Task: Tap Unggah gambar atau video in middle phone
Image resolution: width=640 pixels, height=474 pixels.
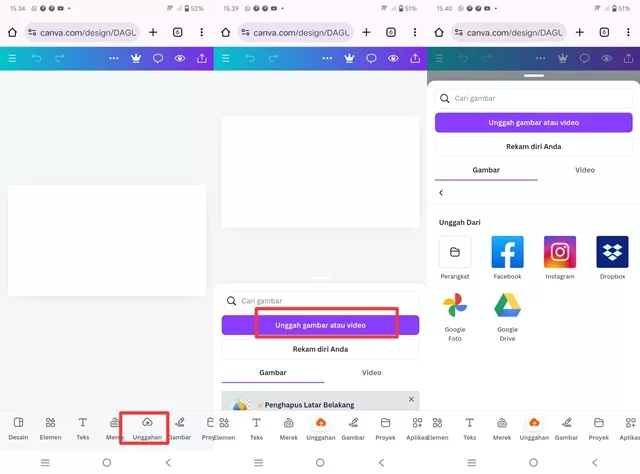Action: [320, 325]
